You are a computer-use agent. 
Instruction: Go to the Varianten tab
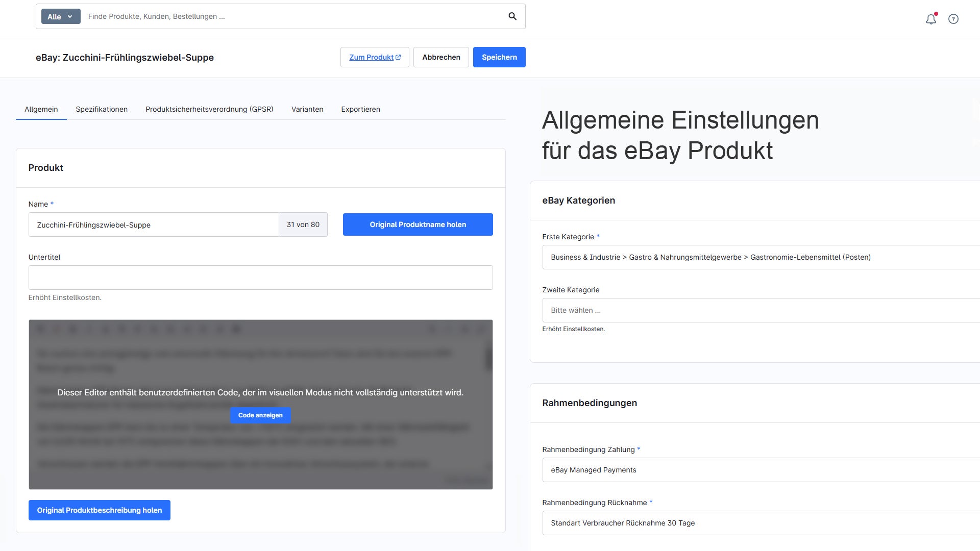pyautogui.click(x=307, y=109)
